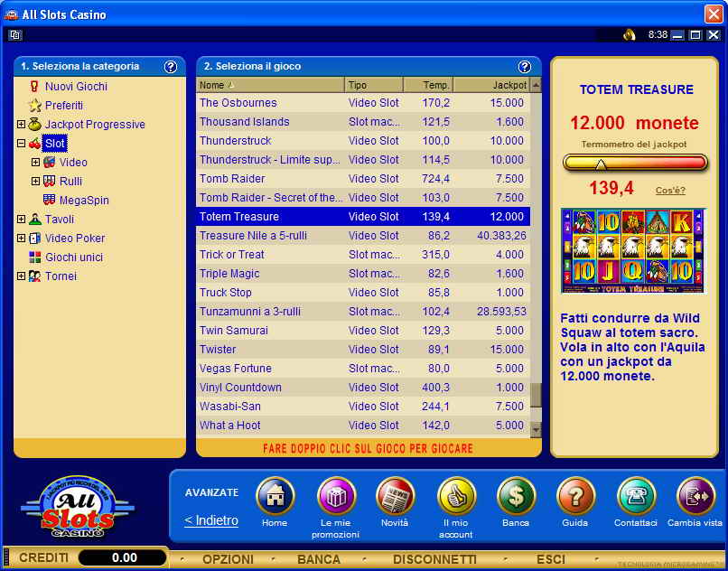This screenshot has width=728, height=571.
Task: Expand the Tavoli category node
Action: coord(22,220)
